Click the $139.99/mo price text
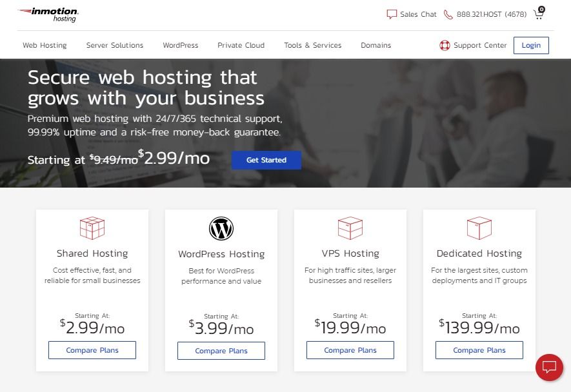This screenshot has width=571, height=392. tap(479, 327)
